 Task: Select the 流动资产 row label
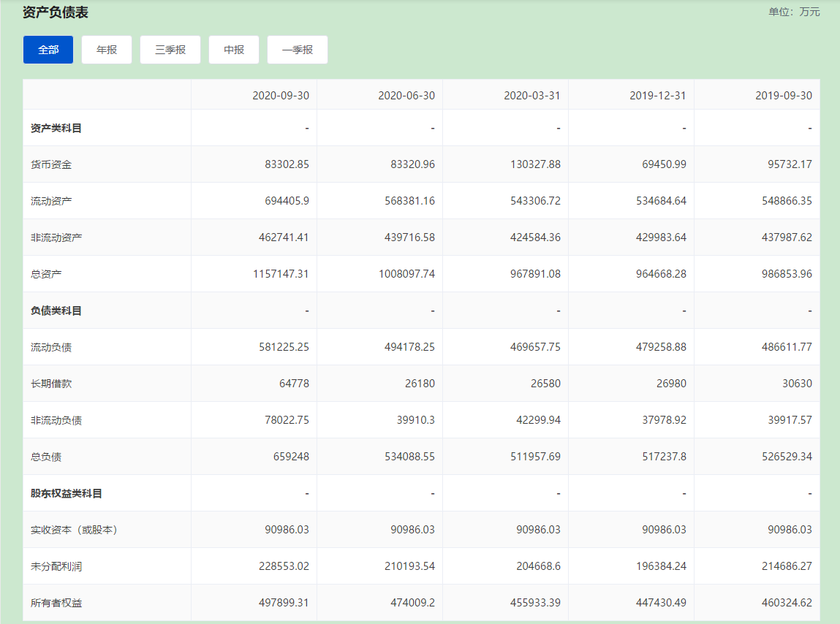(51, 201)
